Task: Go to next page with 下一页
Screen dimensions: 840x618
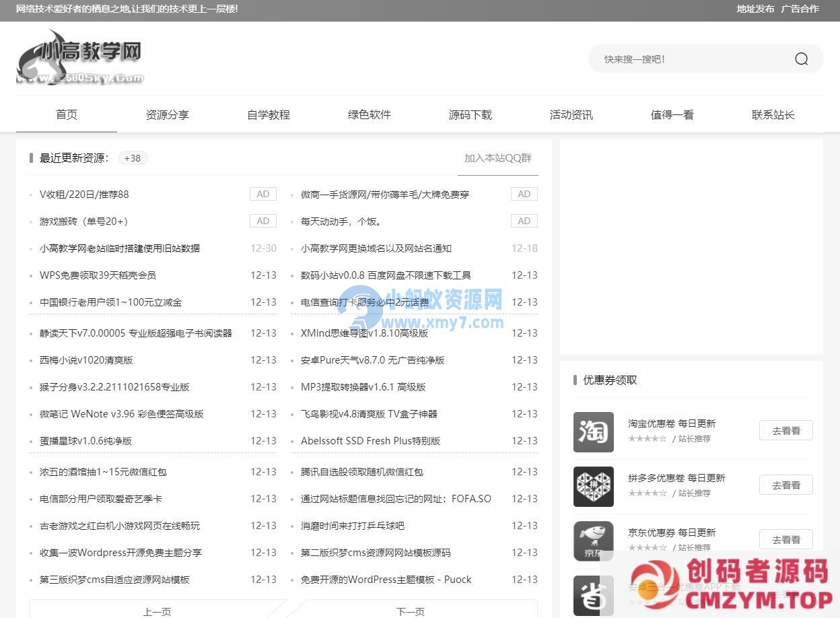Action: click(411, 611)
